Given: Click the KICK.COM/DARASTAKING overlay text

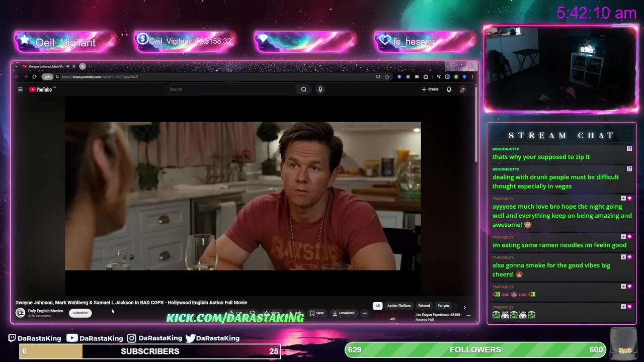Looking at the screenshot, I should tap(235, 318).
